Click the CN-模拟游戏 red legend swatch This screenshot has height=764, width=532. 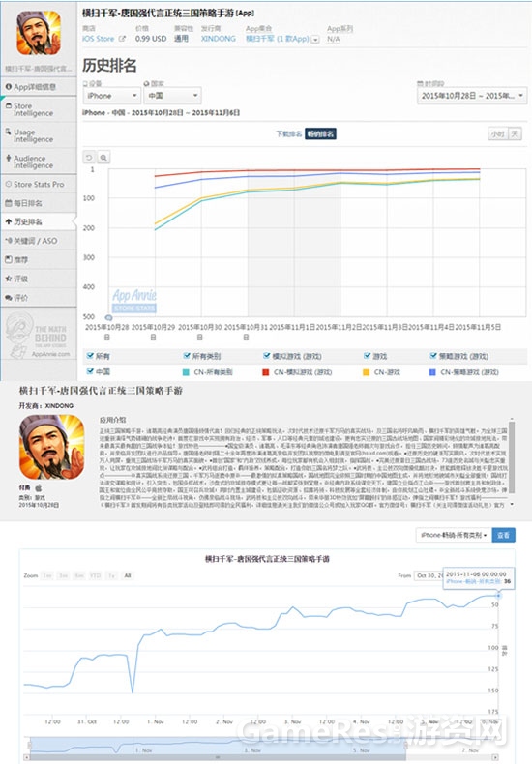click(265, 372)
